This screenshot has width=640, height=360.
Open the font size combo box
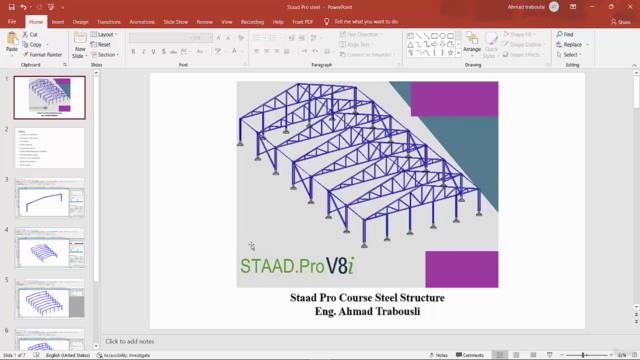click(x=203, y=38)
